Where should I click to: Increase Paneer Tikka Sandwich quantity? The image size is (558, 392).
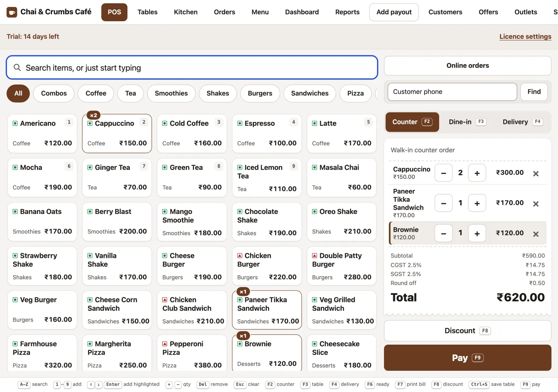[x=477, y=203]
